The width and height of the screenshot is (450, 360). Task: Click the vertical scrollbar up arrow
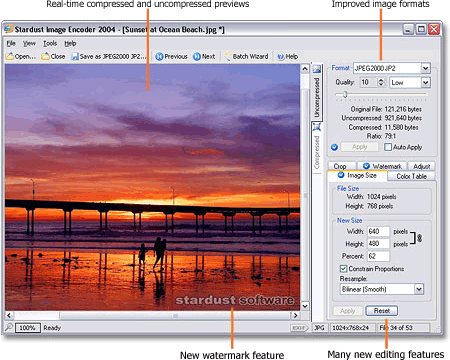tap(305, 69)
